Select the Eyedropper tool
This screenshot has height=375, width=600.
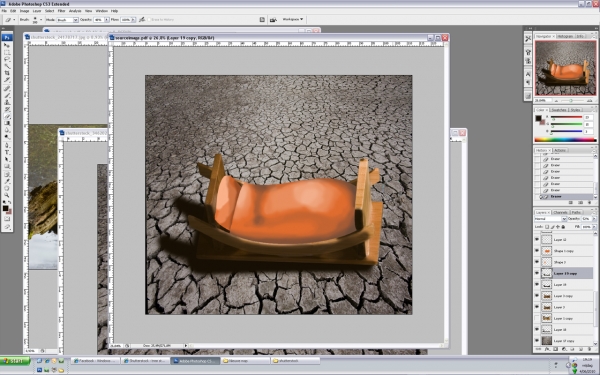tap(7, 181)
